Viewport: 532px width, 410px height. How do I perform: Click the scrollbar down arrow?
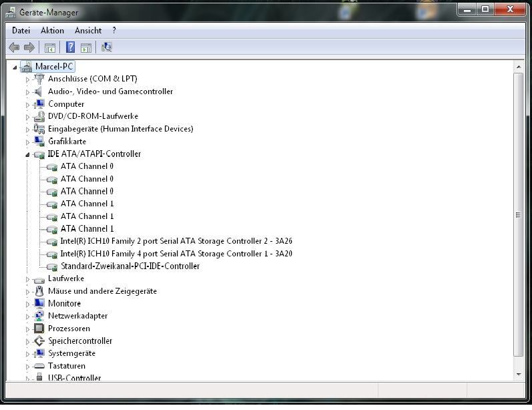[x=519, y=375]
